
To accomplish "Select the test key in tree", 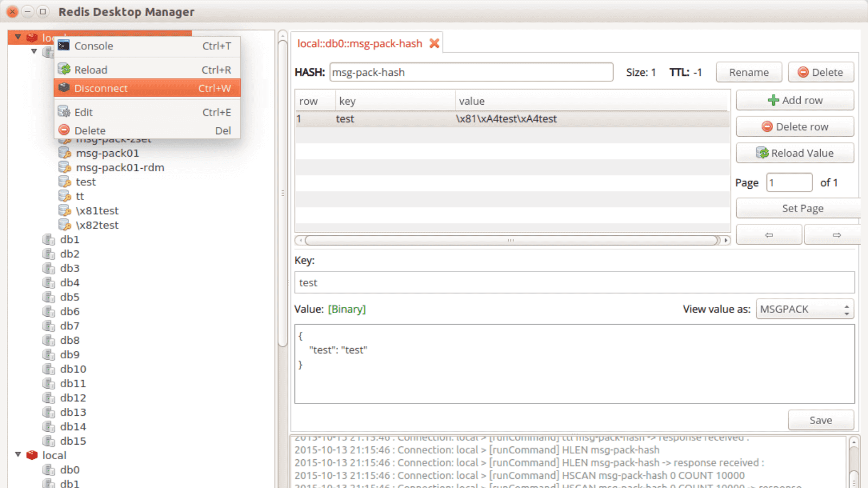I will click(x=86, y=182).
